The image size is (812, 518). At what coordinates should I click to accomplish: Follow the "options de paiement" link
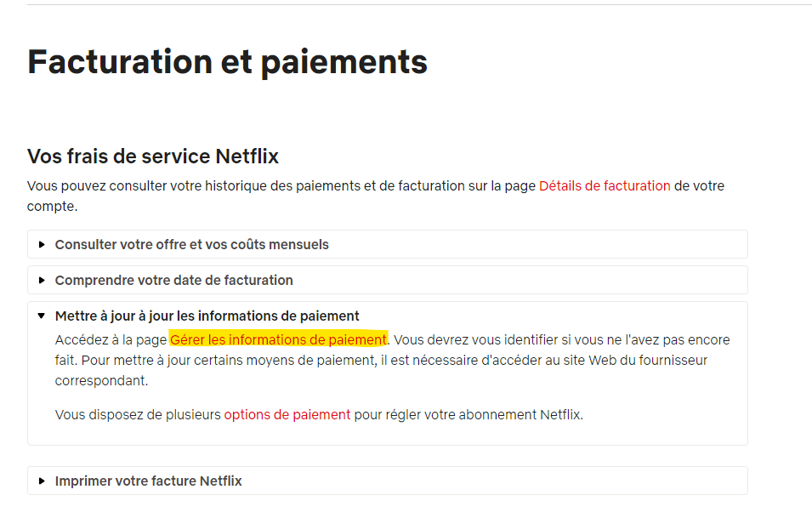[x=287, y=415]
